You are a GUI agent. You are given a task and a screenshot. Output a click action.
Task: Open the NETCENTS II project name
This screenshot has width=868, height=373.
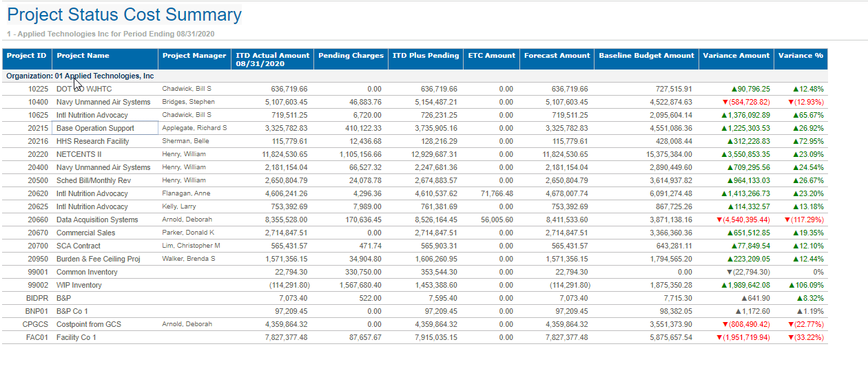coord(79,155)
